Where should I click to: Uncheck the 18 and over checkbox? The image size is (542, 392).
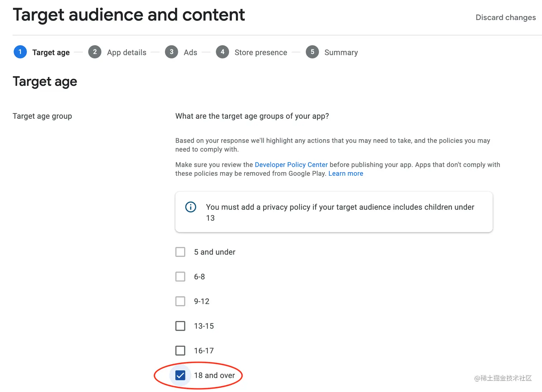pyautogui.click(x=180, y=375)
